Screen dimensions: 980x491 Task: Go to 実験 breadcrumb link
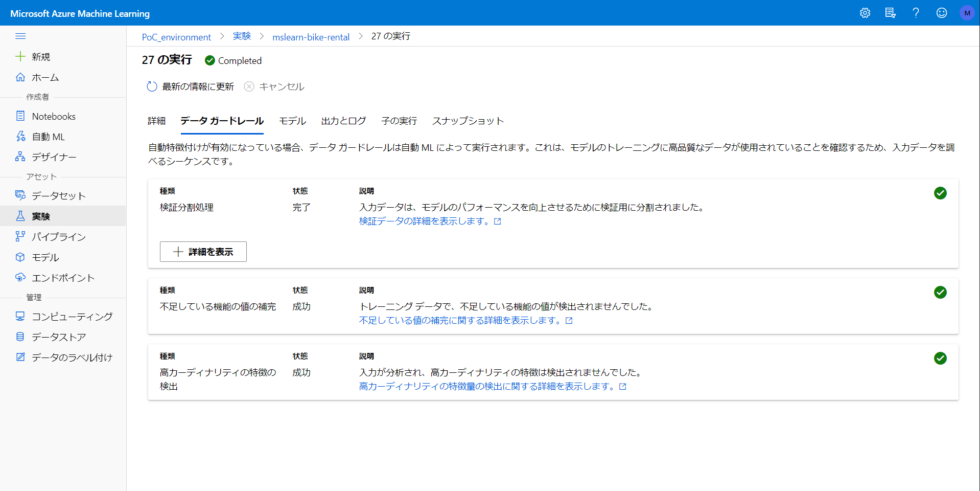point(242,36)
